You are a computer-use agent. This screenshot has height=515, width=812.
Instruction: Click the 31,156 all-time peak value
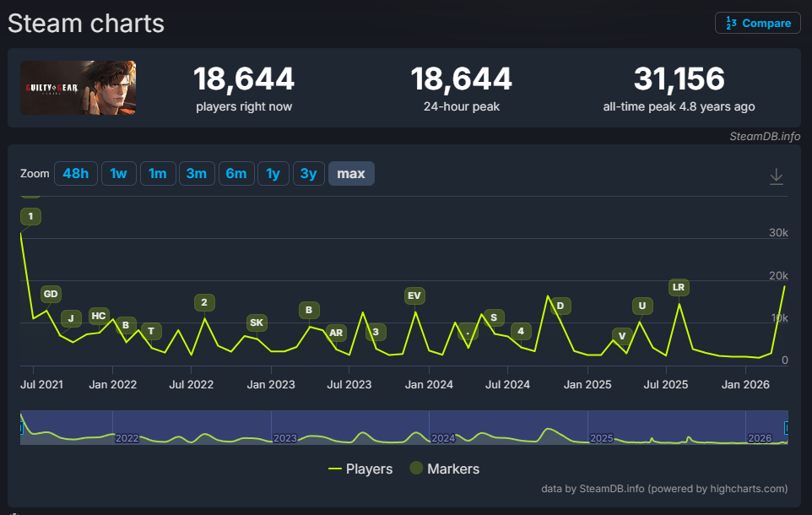(x=679, y=79)
